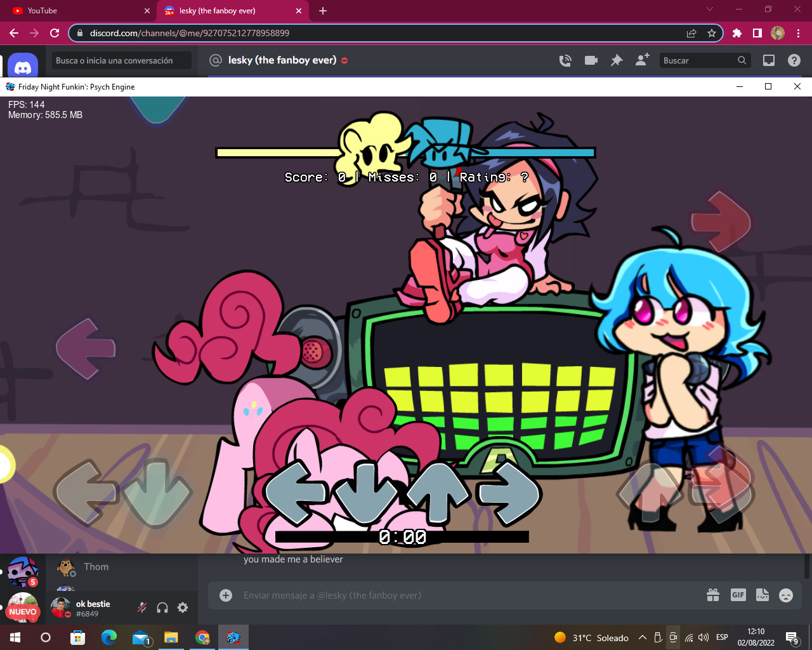Switch to the YouTube tab
Image resolution: width=812 pixels, height=650 pixels.
tap(79, 11)
